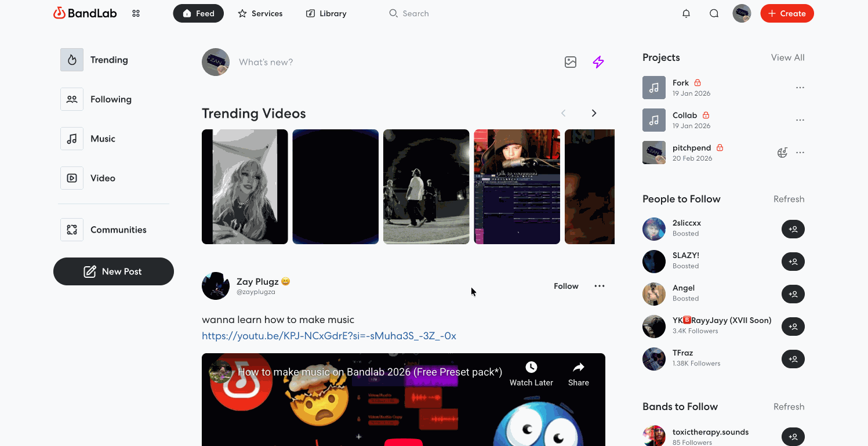Screen dimensions: 868x446
Task: Follow 2sliccxx with the add-user icon
Action: [x=793, y=229]
